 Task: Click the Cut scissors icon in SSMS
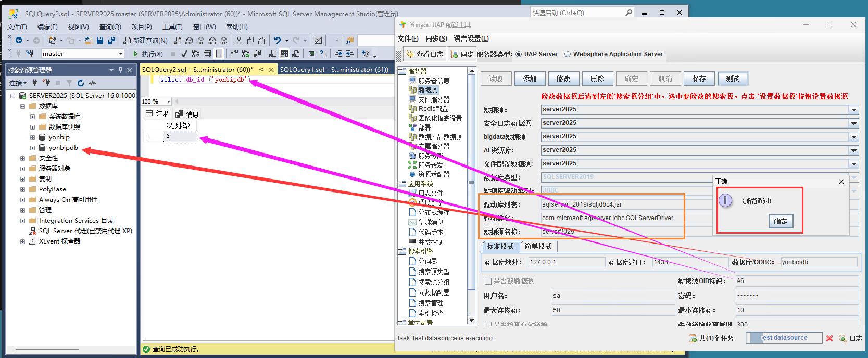click(x=239, y=40)
